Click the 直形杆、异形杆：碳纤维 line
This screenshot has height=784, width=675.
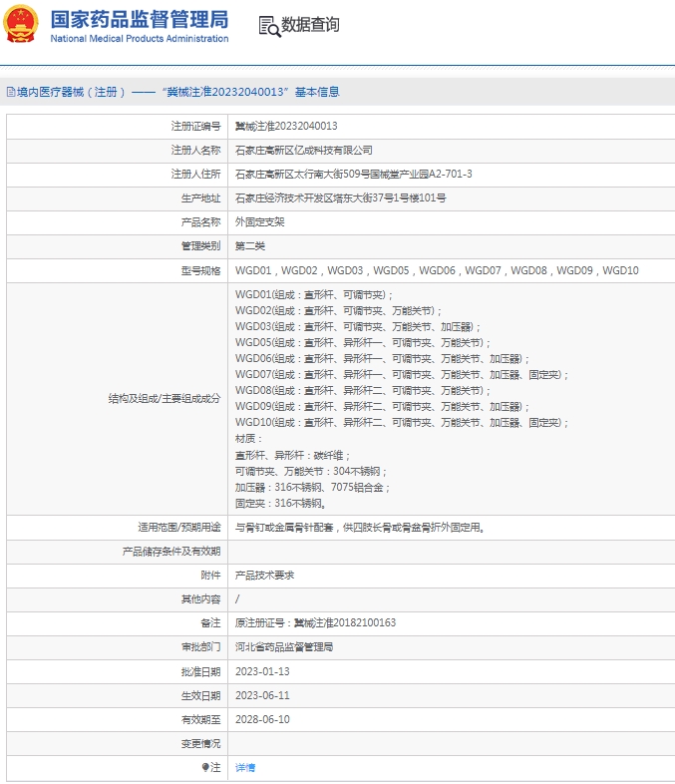(292, 456)
